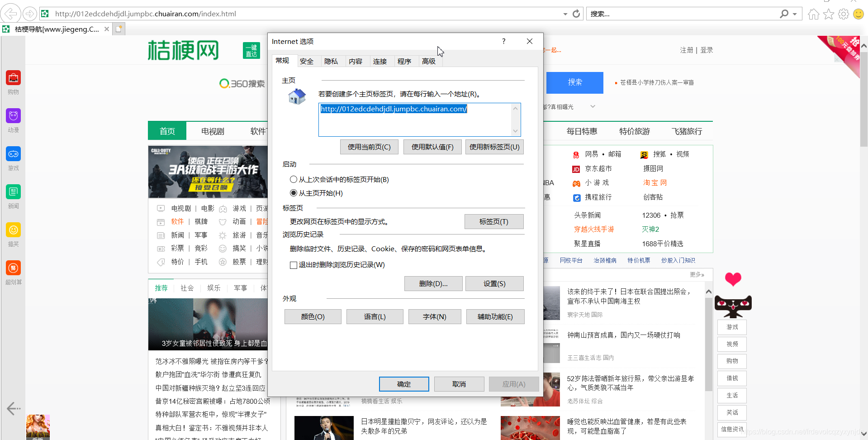Click the blue 搜索 button on webpage
Viewport: 868px width, 440px height.
coord(575,82)
